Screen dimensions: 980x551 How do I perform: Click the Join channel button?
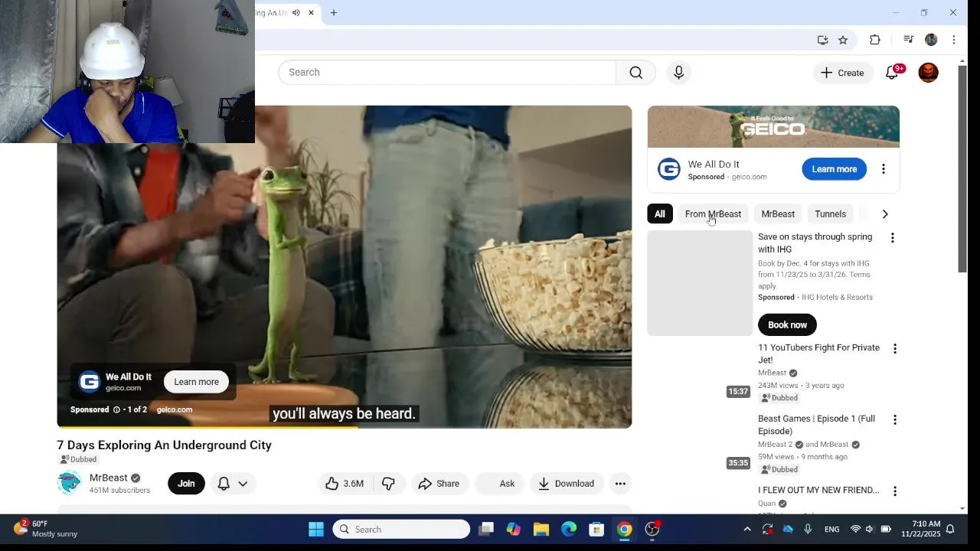(x=186, y=484)
